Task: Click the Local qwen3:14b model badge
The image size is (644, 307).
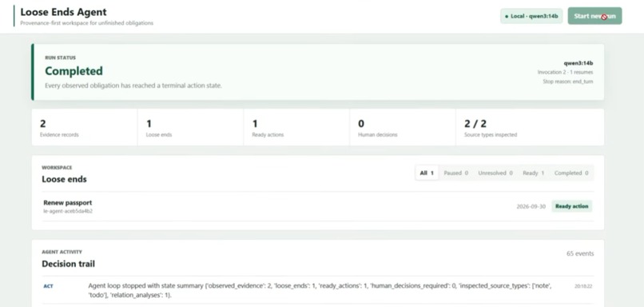Action: pyautogui.click(x=531, y=16)
